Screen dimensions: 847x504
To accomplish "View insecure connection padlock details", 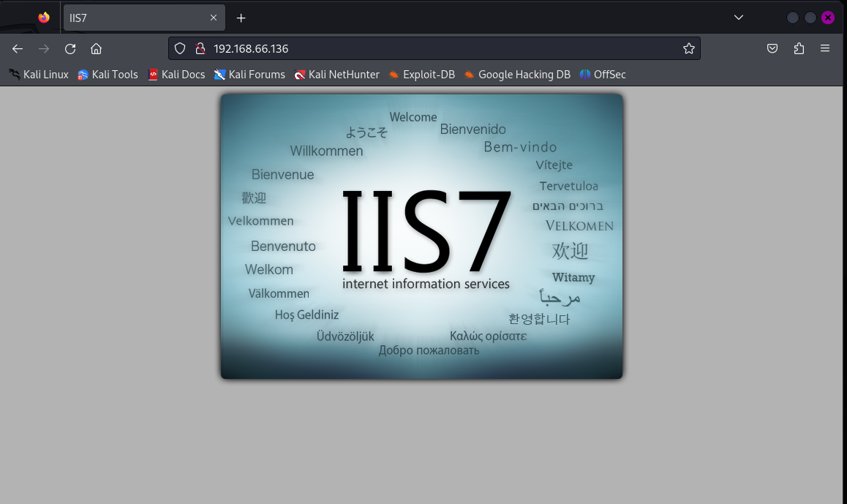I will 200,48.
